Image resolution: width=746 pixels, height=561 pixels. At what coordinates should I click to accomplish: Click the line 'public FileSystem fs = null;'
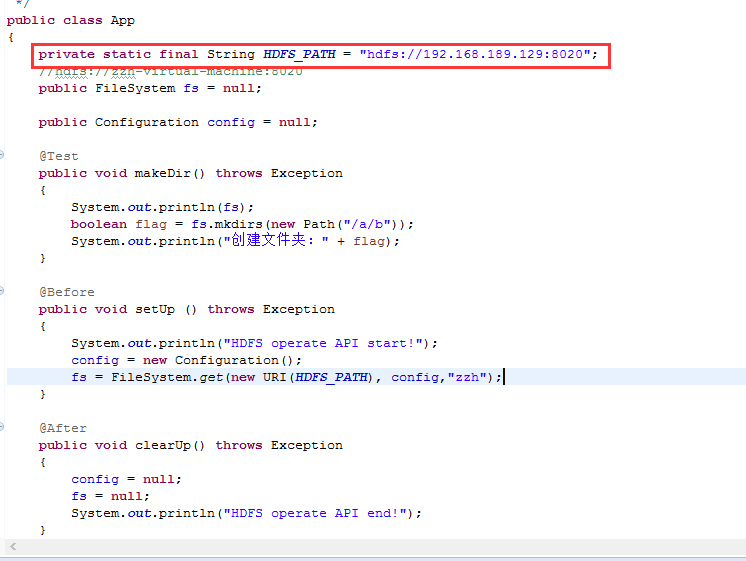(x=150, y=89)
